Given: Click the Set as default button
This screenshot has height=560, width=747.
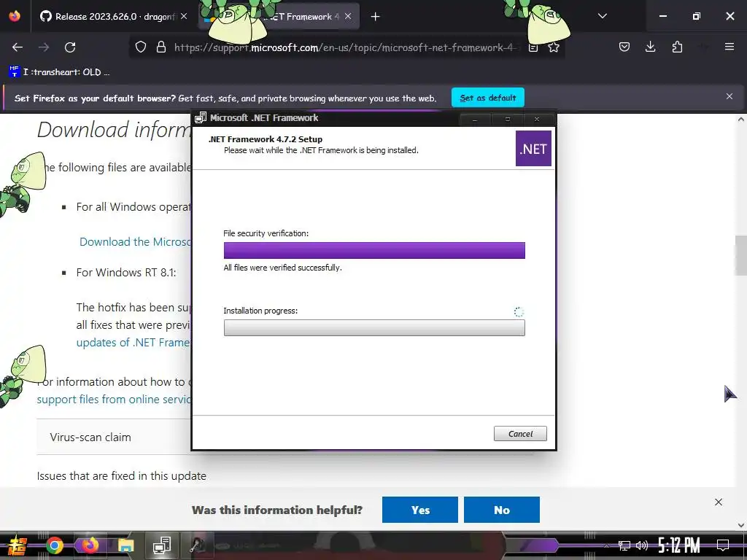Looking at the screenshot, I should coord(488,98).
